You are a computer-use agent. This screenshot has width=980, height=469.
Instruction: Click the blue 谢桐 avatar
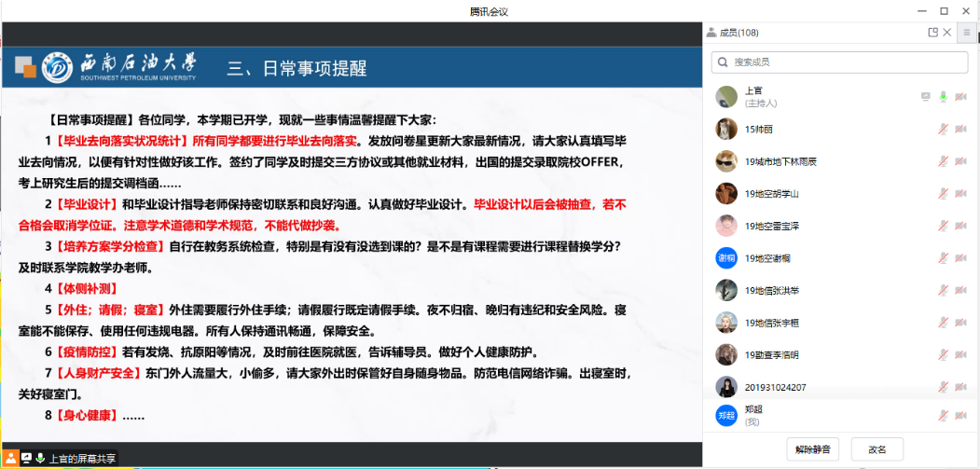tap(726, 258)
